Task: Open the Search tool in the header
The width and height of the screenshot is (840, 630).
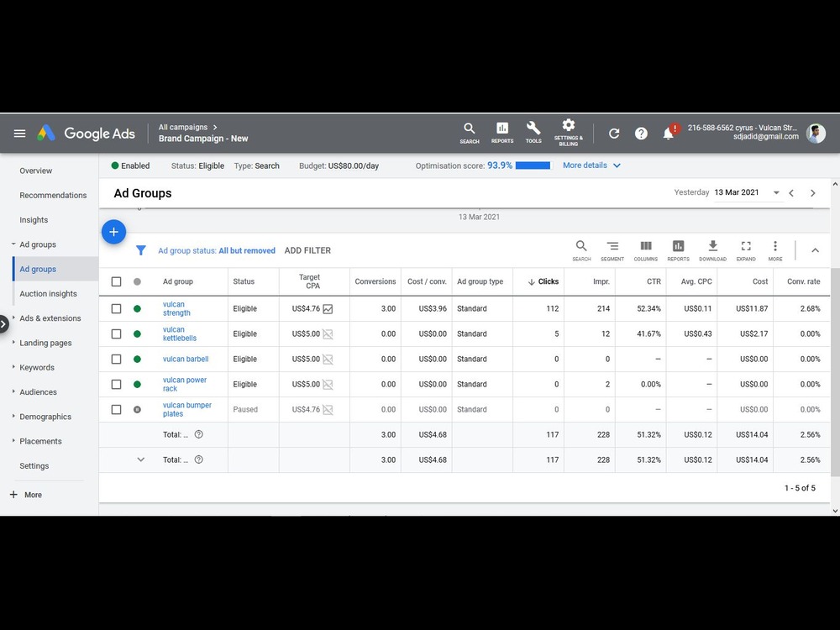Action: click(470, 134)
